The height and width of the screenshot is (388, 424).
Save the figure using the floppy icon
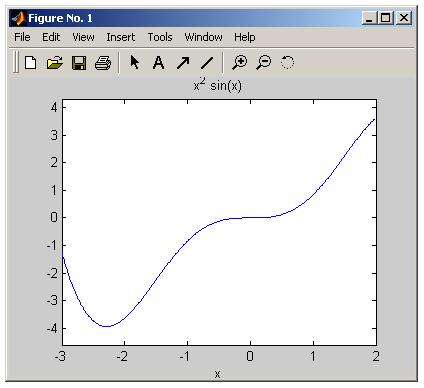[79, 63]
